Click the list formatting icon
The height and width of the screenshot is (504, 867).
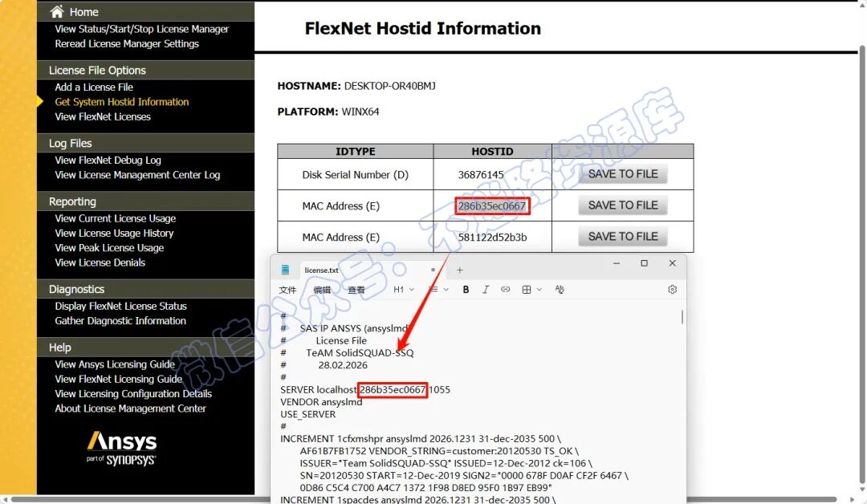(433, 290)
